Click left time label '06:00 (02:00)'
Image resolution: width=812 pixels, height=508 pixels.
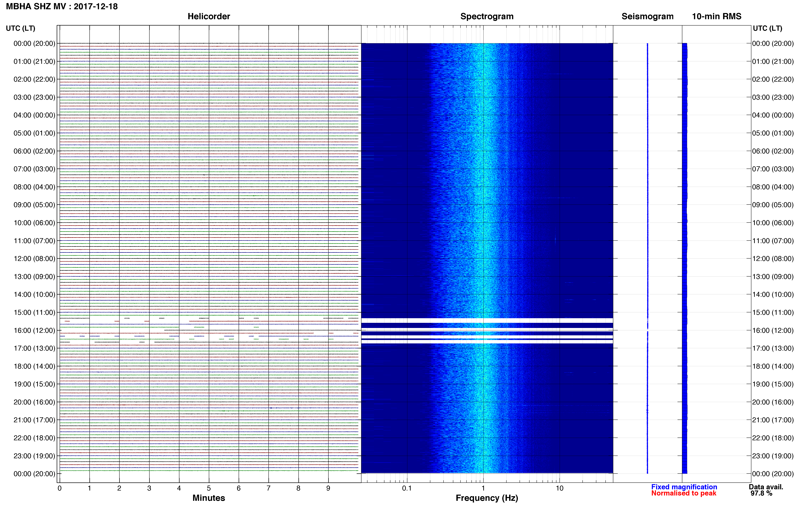point(34,151)
